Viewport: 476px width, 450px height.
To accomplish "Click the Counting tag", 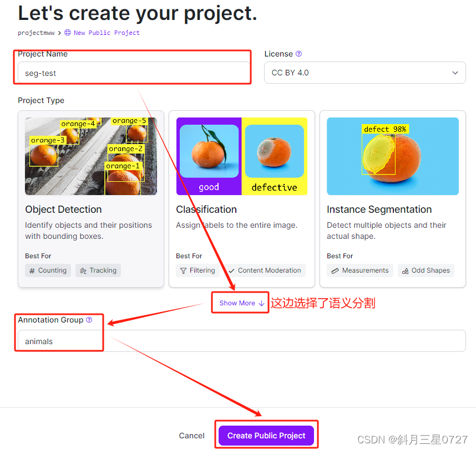I will coord(48,270).
